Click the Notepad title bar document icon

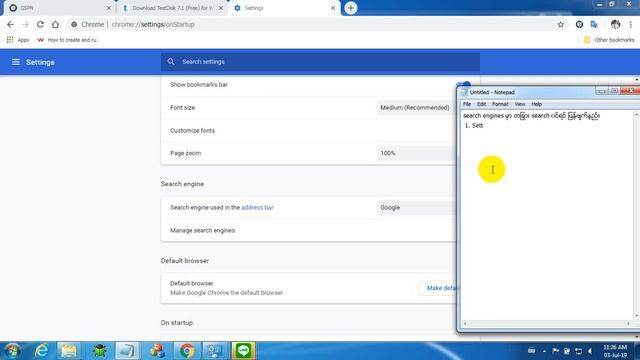(464, 92)
